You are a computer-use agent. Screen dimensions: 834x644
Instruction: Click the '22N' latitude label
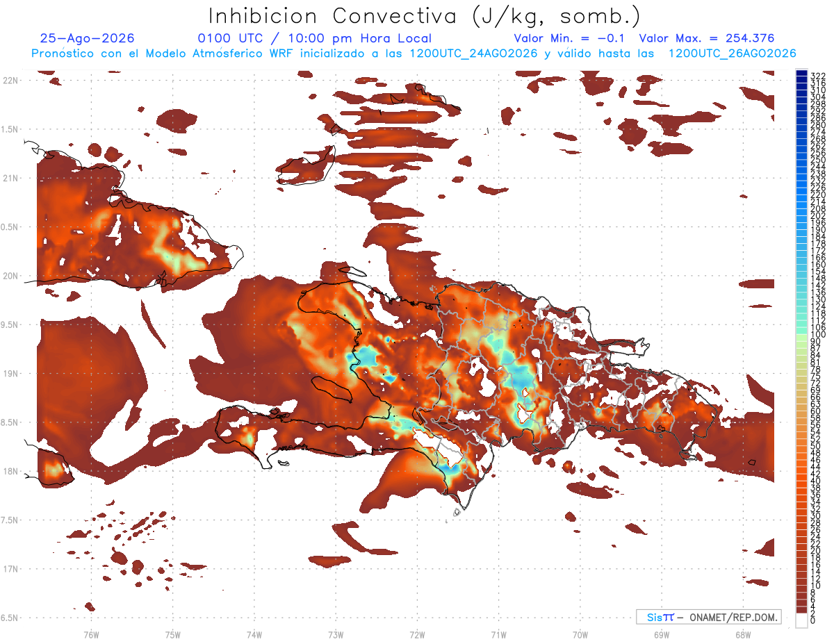(10, 81)
